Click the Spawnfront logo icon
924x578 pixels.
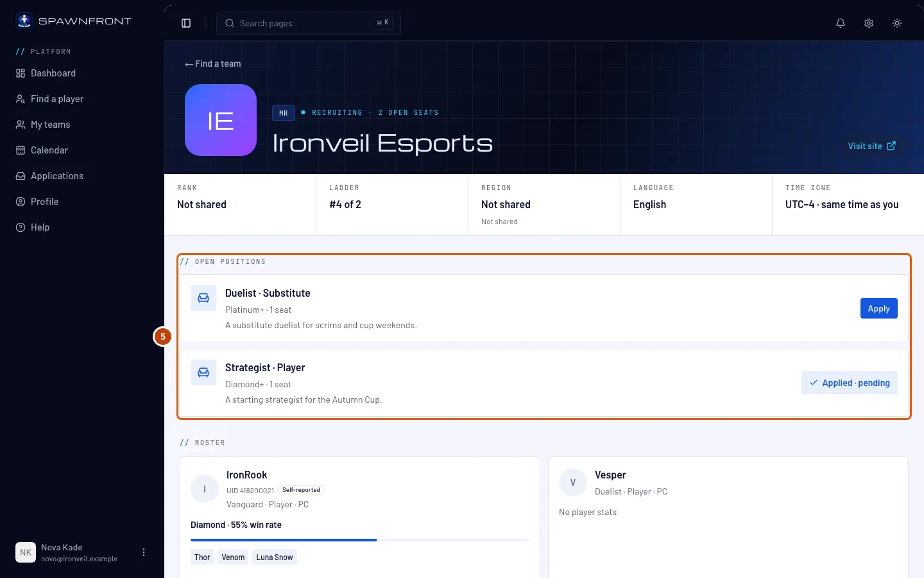coord(24,21)
